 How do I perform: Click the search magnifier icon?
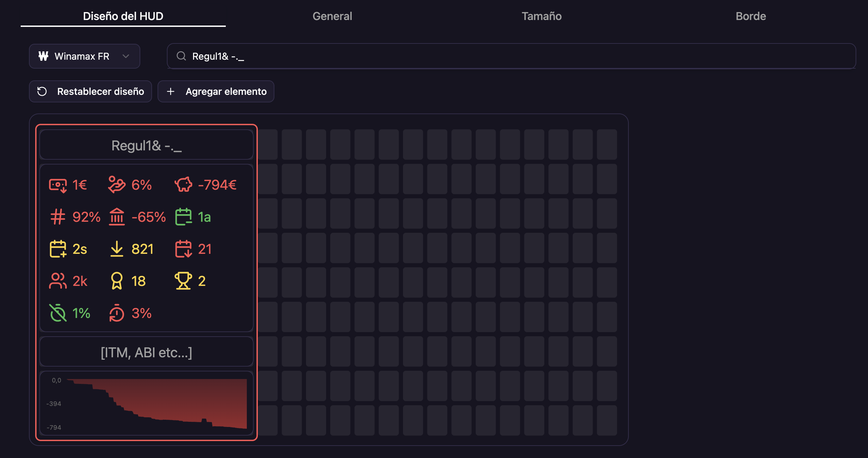181,56
